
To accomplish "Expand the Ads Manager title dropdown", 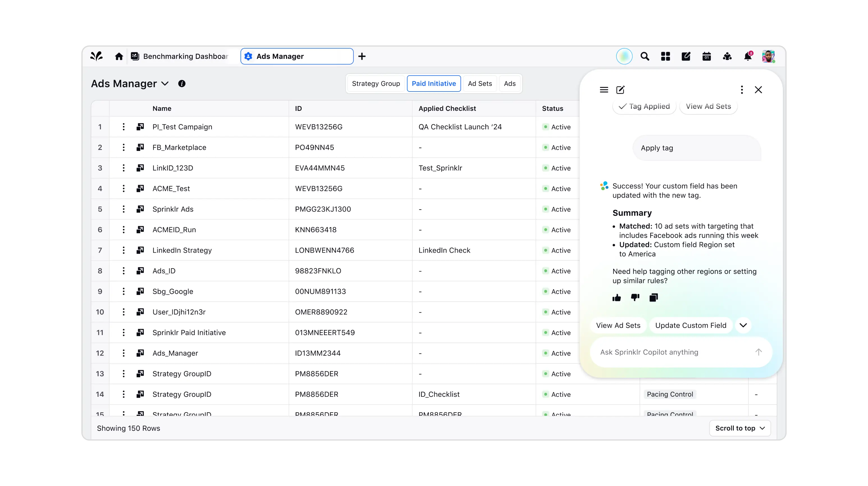I will [x=165, y=84].
